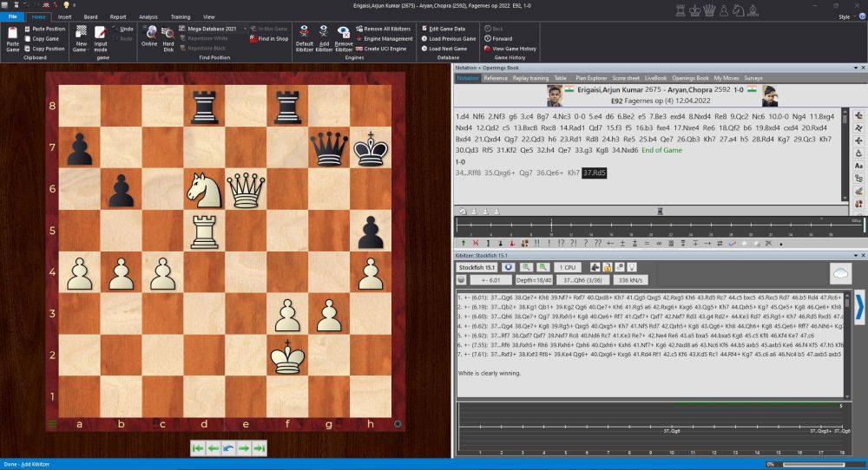Open the Openings Book notation tab
868x470 pixels.
[x=689, y=78]
